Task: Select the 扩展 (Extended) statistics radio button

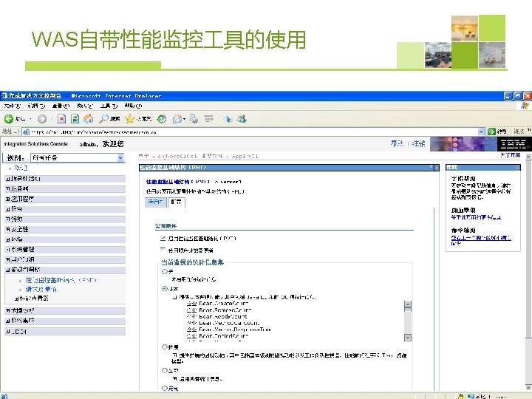Action: (165, 347)
